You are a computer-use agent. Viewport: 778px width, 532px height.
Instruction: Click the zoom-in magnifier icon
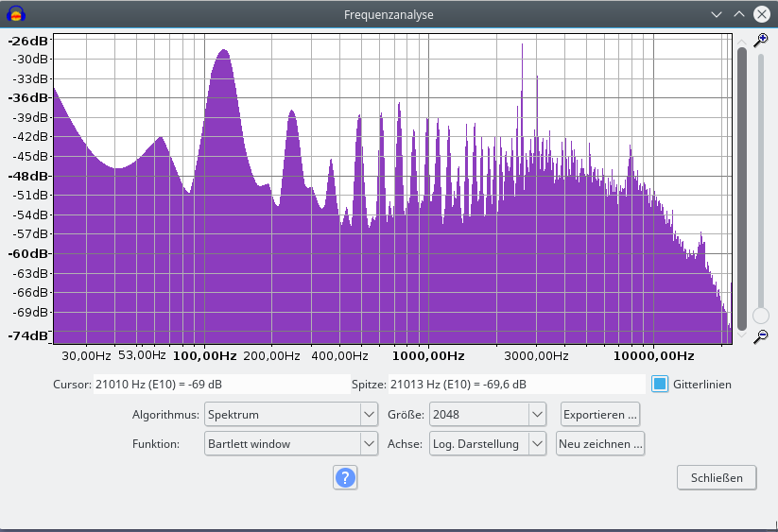(x=760, y=41)
